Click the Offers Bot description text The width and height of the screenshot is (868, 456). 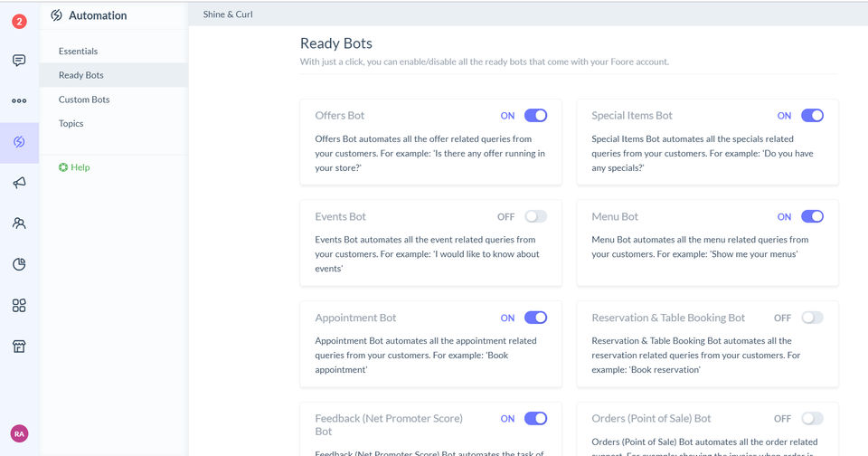(430, 154)
